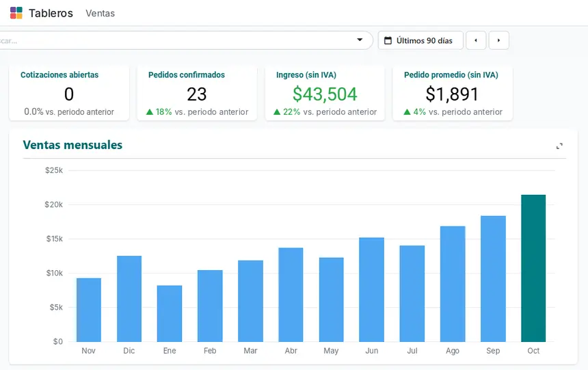Click the $43,504 revenue value
Screen dimensions: 588x370
point(325,94)
